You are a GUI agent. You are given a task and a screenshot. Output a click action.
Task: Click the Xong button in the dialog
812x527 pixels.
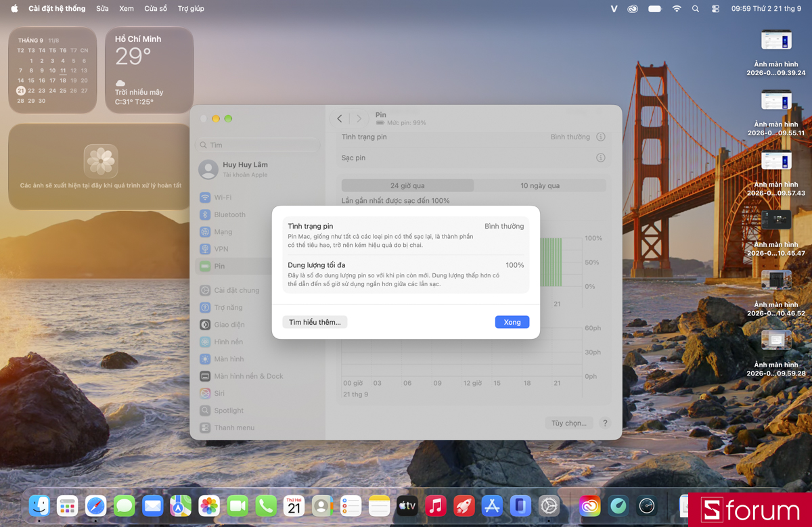tap(512, 322)
